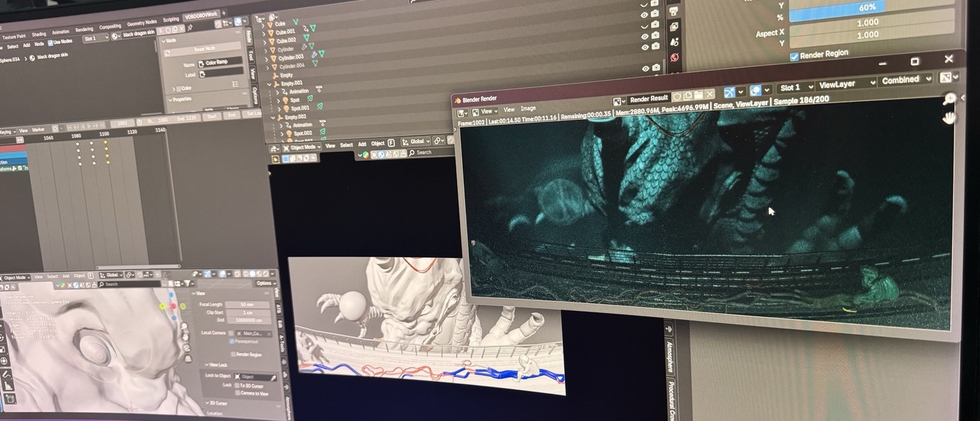Disable the Passepartout checkbox
This screenshot has width=980, height=421.
232,341
